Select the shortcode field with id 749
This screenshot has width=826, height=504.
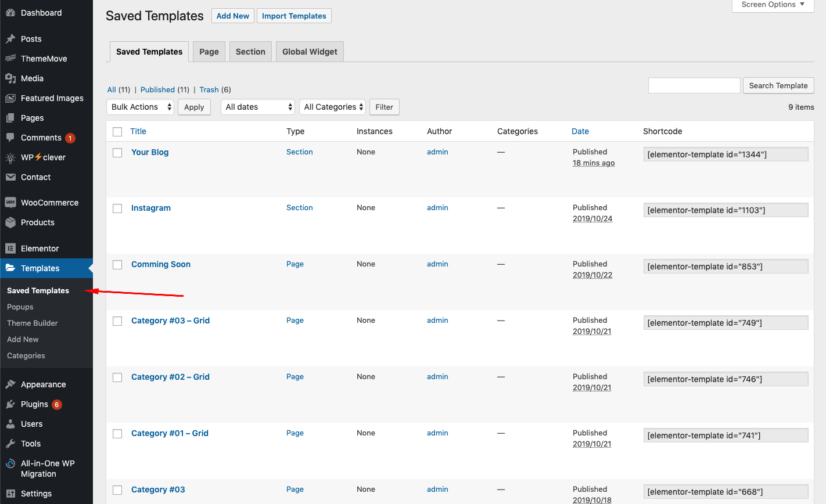726,323
